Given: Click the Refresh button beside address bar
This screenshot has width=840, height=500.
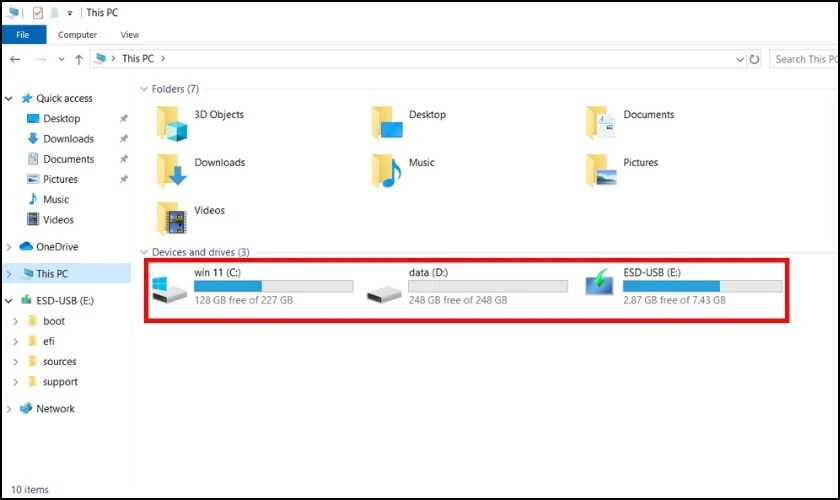Looking at the screenshot, I should pos(754,59).
